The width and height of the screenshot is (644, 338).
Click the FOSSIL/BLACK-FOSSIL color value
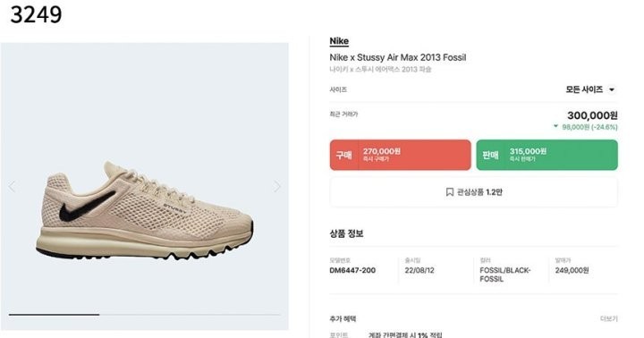(x=505, y=275)
